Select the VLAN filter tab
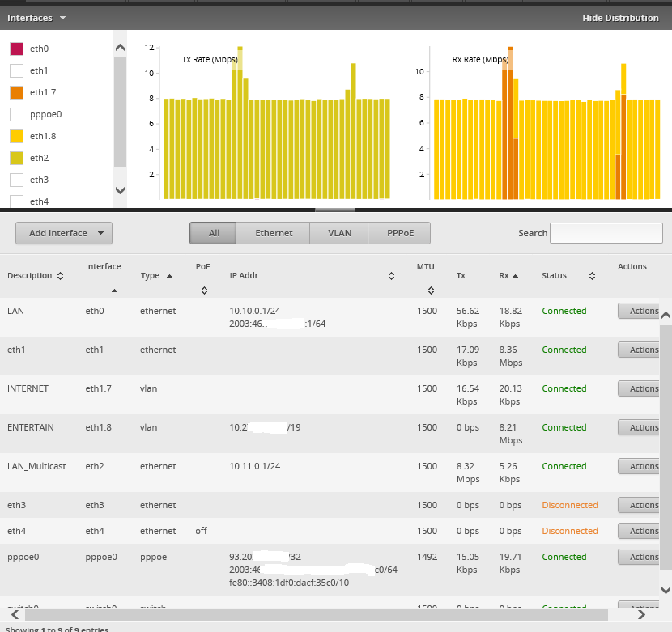Viewport: 672px width, 632px height. [339, 233]
